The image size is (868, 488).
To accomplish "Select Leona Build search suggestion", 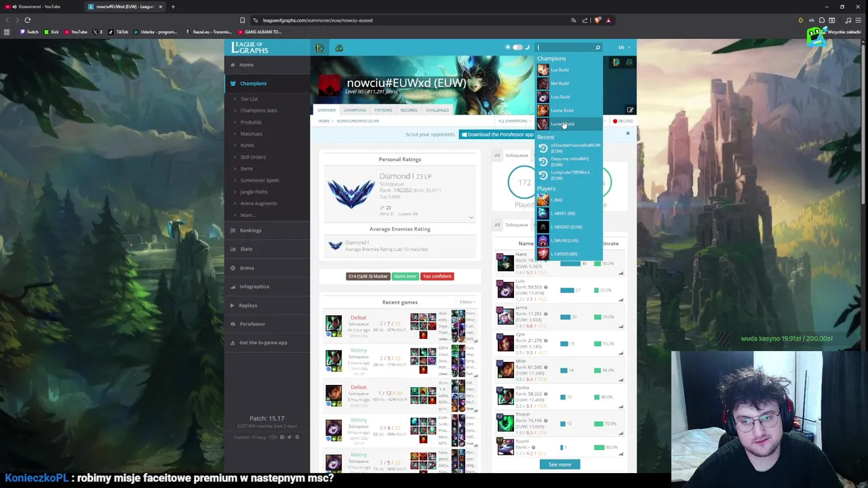I will 569,110.
